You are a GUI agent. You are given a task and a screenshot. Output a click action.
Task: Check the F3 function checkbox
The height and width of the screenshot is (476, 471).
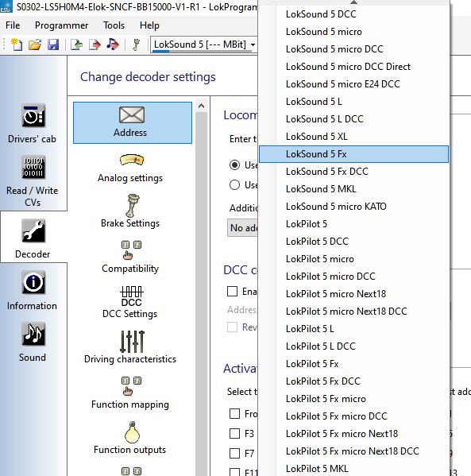tap(234, 434)
